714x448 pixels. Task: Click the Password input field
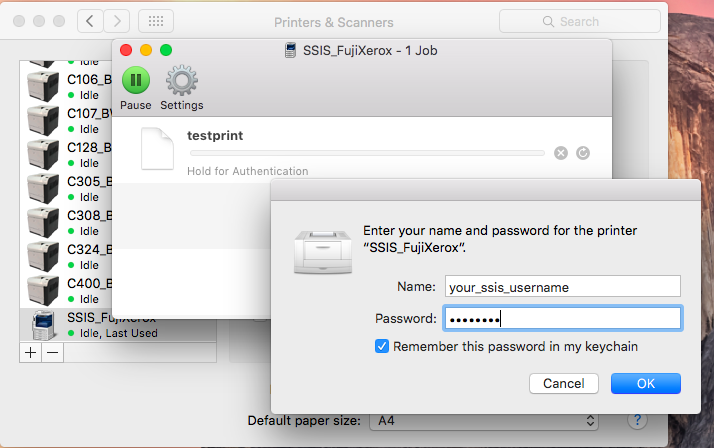point(562,319)
